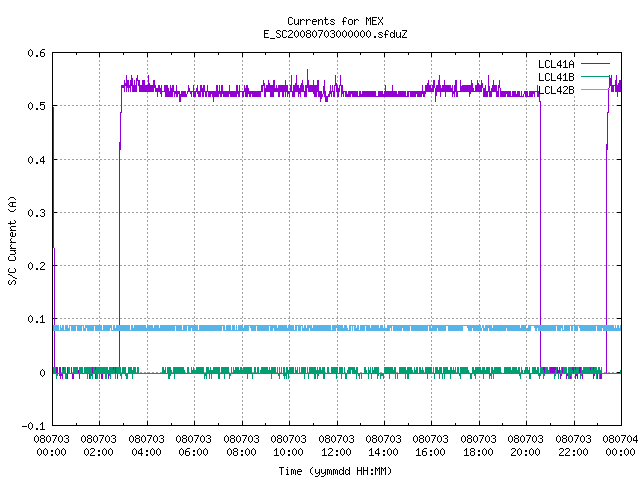Click the x-axis tick '080703 12:00'
This screenshot has width=640, height=480.
click(336, 446)
